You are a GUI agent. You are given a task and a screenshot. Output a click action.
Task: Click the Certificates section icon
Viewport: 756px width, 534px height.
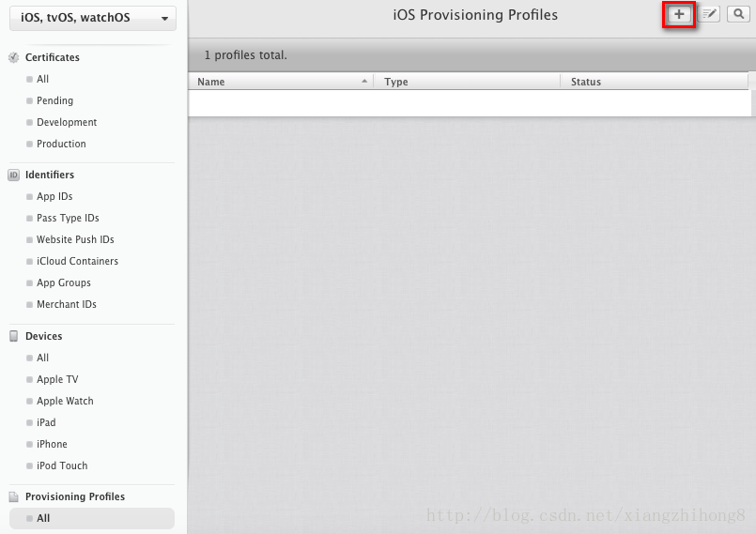point(13,57)
